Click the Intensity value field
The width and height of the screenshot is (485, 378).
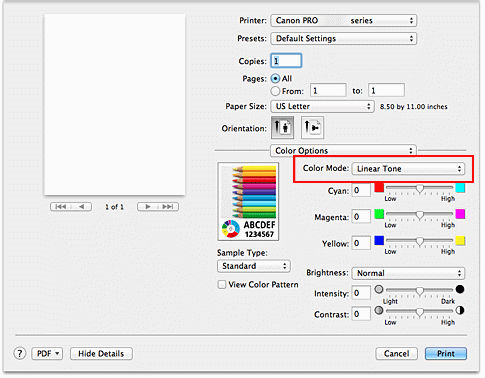point(361,293)
